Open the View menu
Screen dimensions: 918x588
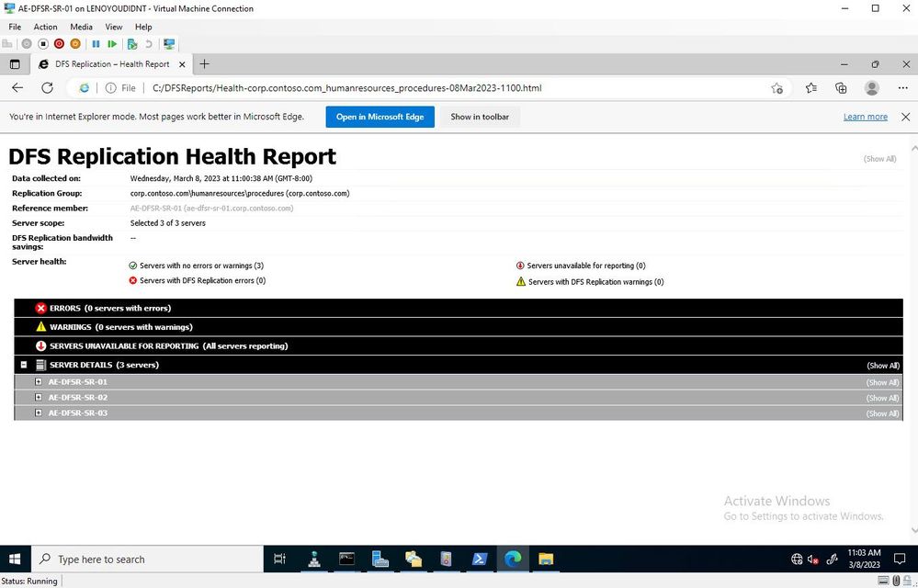click(x=114, y=27)
